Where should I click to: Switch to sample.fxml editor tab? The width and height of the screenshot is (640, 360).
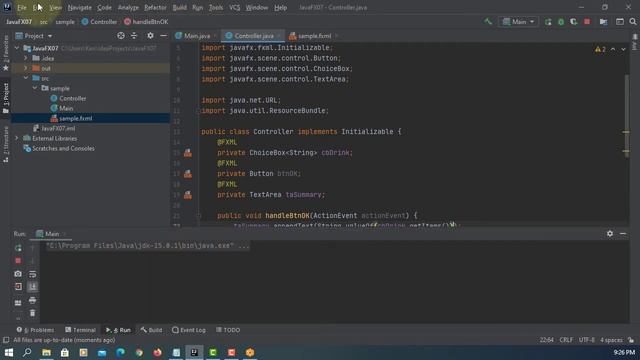(x=313, y=36)
